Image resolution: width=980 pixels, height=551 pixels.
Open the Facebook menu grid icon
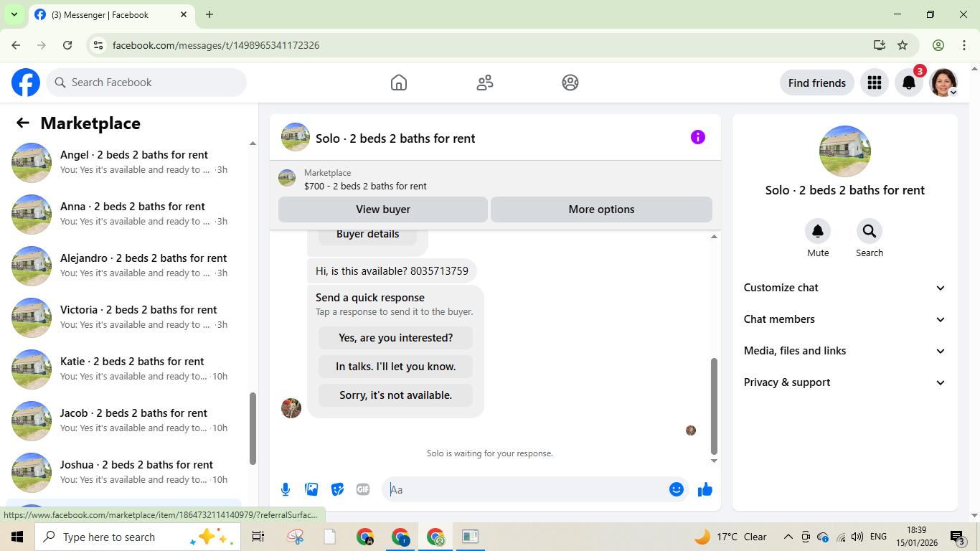[x=874, y=83]
